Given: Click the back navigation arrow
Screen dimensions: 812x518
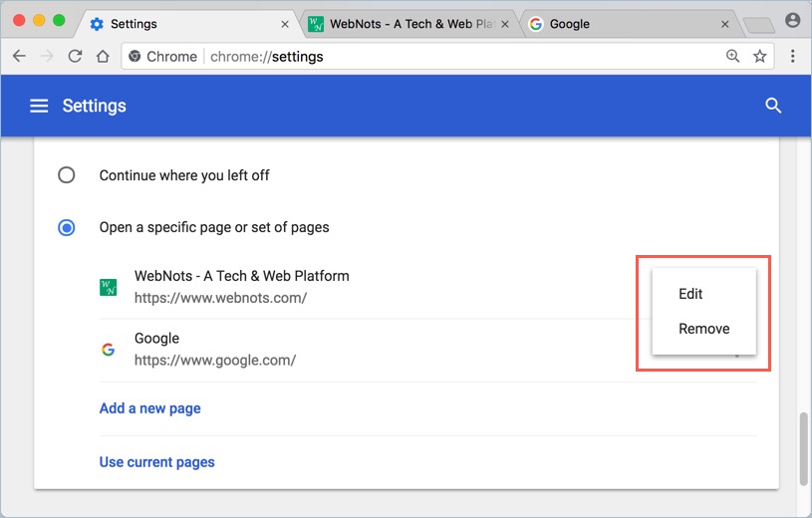Looking at the screenshot, I should 18,57.
